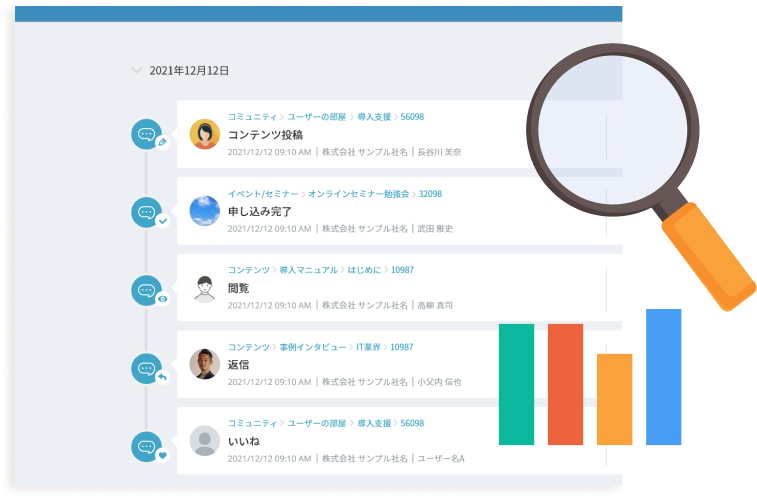The height and width of the screenshot is (498, 757).
Task: Open the はじめに breadcrumb link
Action: (364, 270)
